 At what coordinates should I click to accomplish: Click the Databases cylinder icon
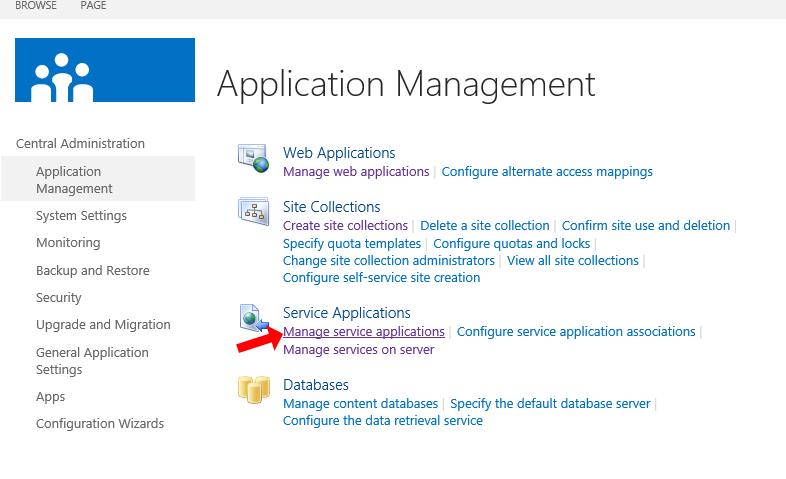tap(254, 389)
